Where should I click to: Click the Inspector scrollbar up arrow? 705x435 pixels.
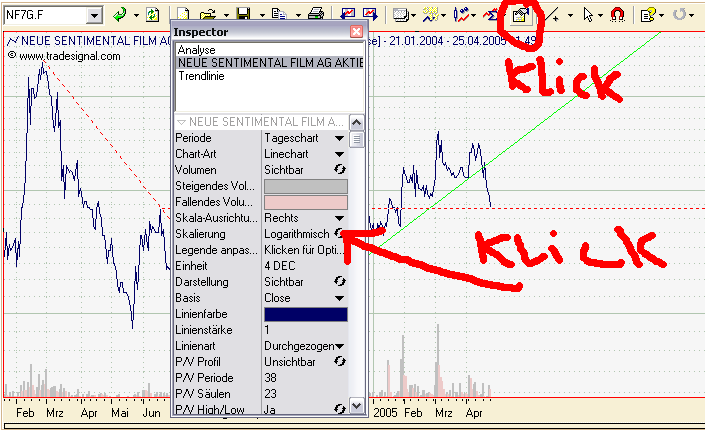click(x=357, y=122)
